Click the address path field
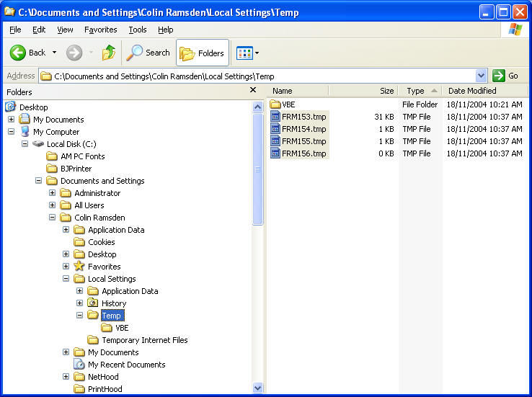This screenshot has height=397, width=532. (257, 76)
